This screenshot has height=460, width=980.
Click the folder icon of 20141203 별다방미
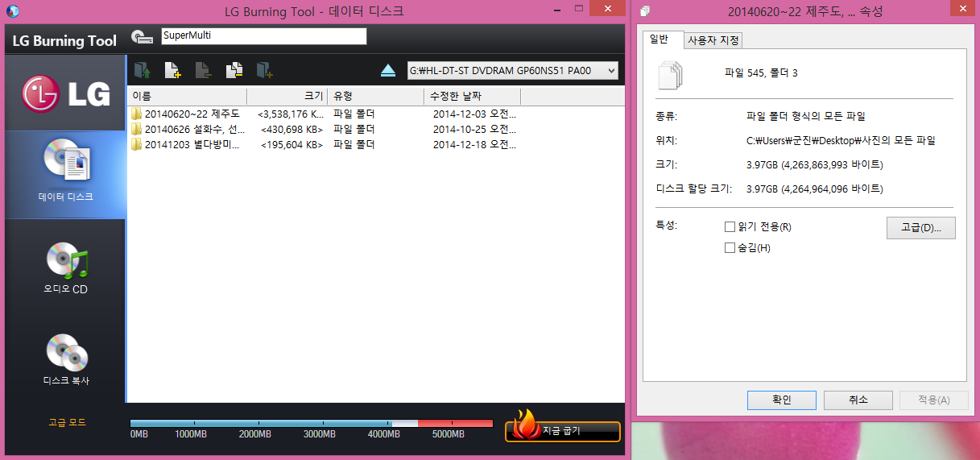coord(136,144)
